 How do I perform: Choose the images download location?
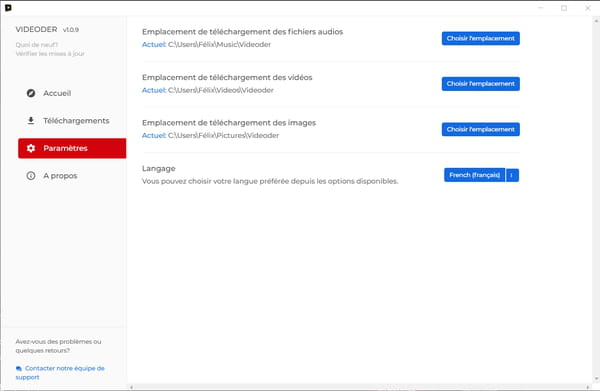pyautogui.click(x=481, y=129)
